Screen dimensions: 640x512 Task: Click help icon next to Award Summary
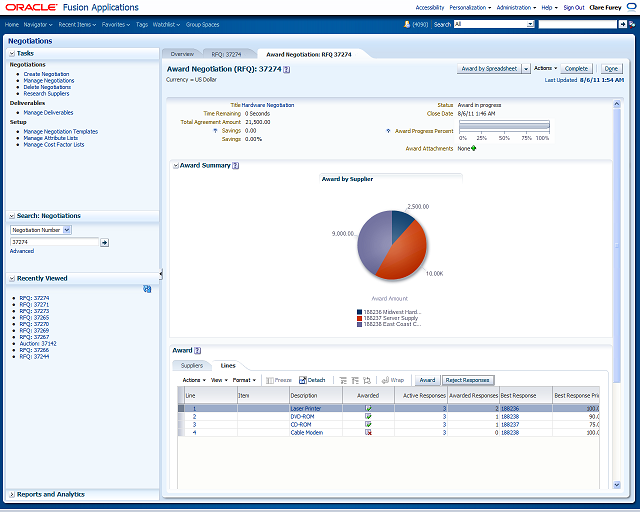click(236, 165)
